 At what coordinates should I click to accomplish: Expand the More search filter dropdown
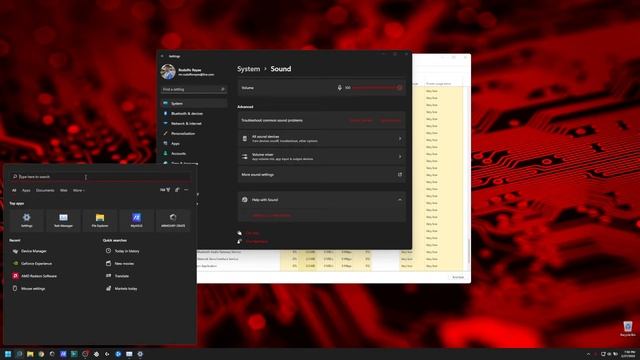point(79,190)
